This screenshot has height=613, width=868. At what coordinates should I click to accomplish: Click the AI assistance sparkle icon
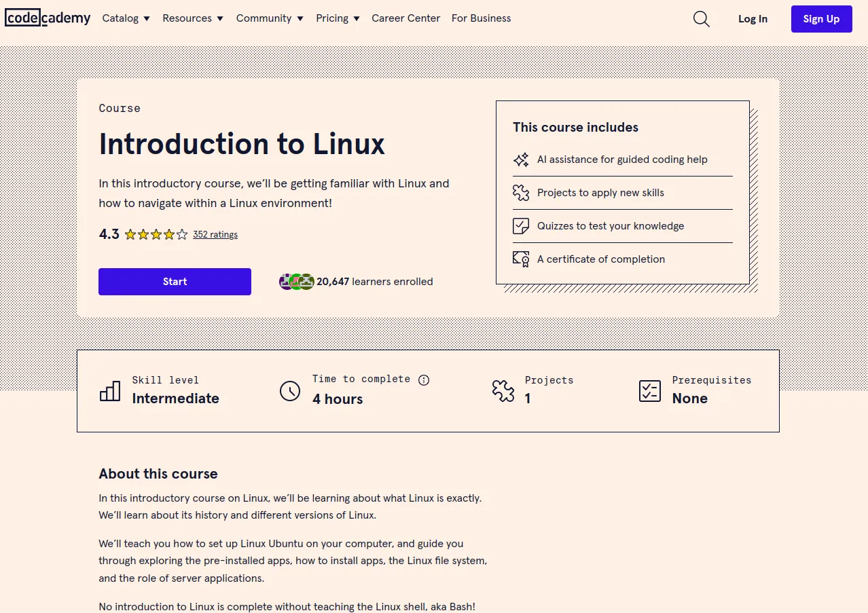521,160
